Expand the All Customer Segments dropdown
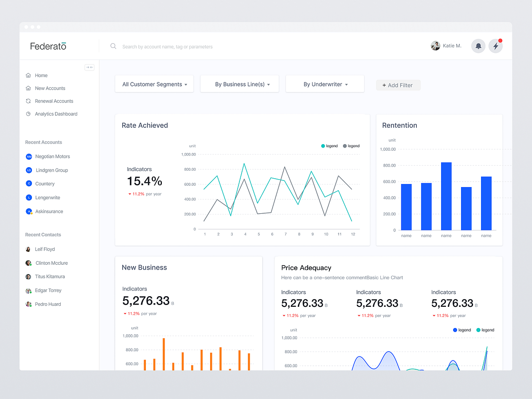 point(154,84)
